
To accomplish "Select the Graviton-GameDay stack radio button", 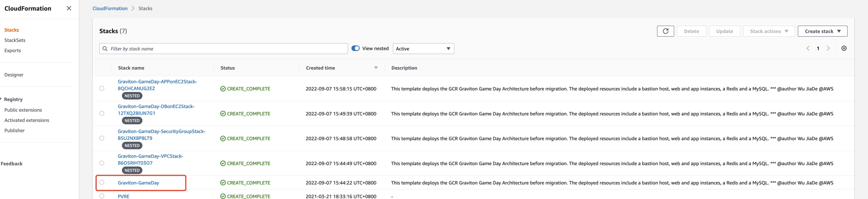I will click(102, 182).
